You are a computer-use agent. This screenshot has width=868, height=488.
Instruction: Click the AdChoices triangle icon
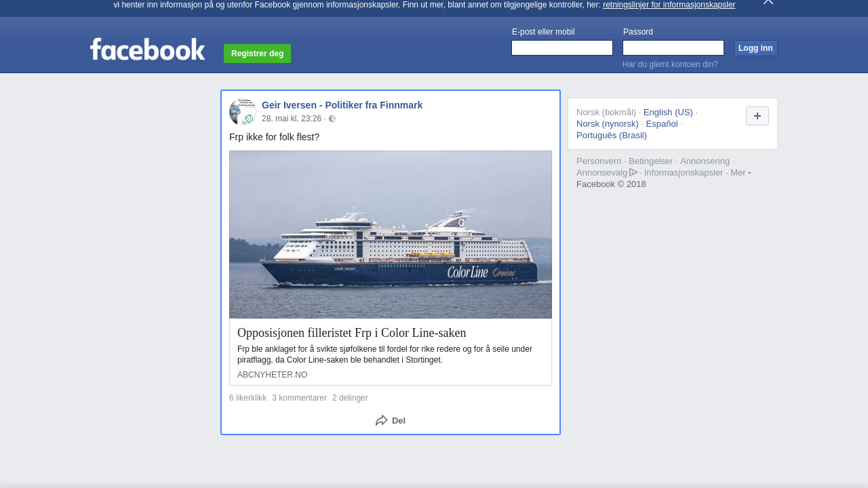pyautogui.click(x=633, y=172)
